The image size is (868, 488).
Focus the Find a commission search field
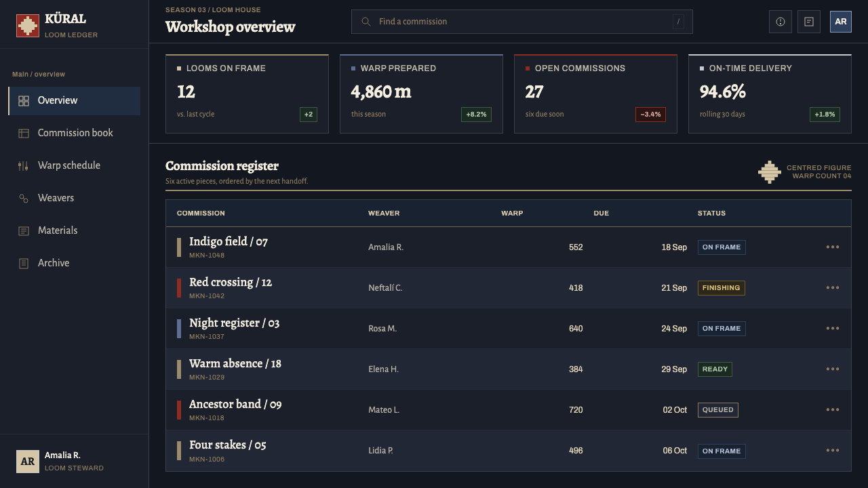click(x=522, y=22)
